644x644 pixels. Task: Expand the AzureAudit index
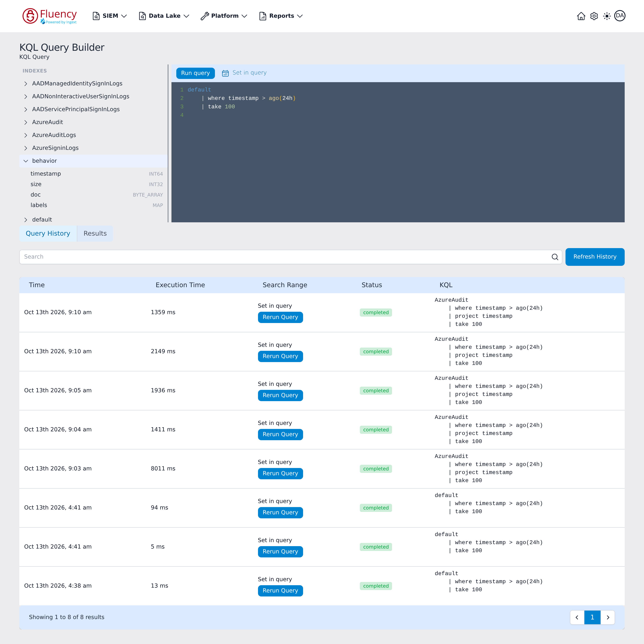click(93, 122)
